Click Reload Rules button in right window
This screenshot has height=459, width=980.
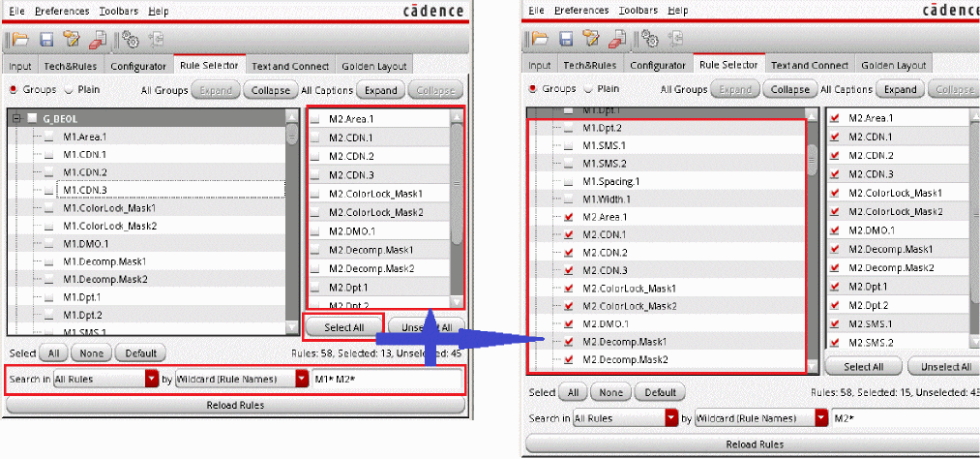pos(755,444)
